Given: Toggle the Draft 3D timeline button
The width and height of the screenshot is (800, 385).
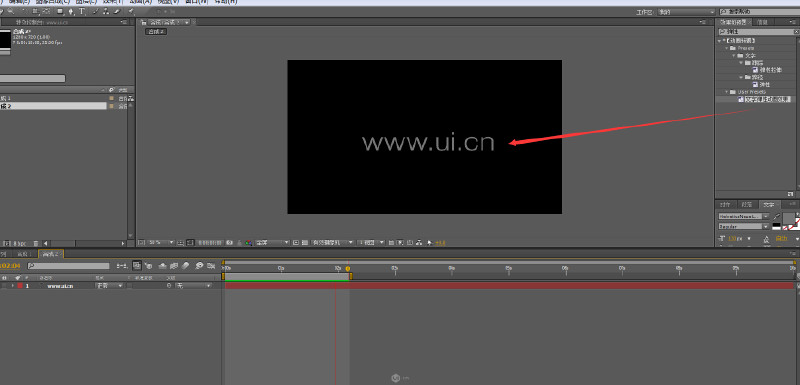Looking at the screenshot, I should click(148, 266).
